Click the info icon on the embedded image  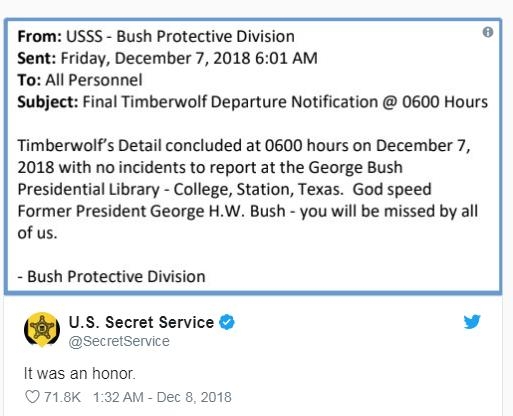coord(488,32)
